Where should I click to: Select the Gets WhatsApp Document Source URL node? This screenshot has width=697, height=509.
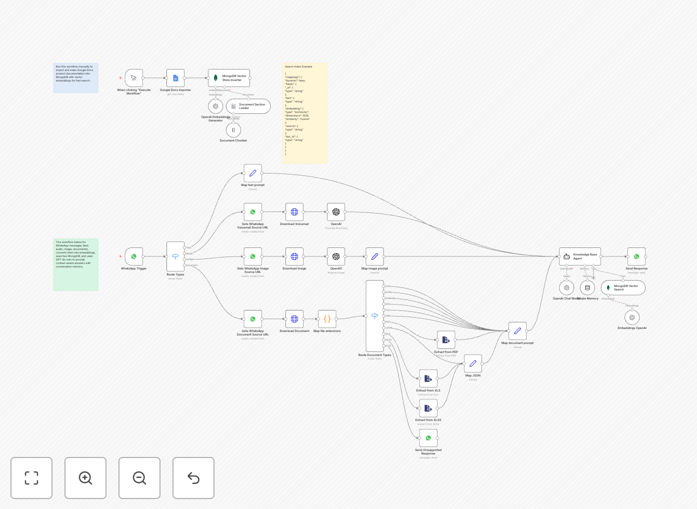pos(252,319)
